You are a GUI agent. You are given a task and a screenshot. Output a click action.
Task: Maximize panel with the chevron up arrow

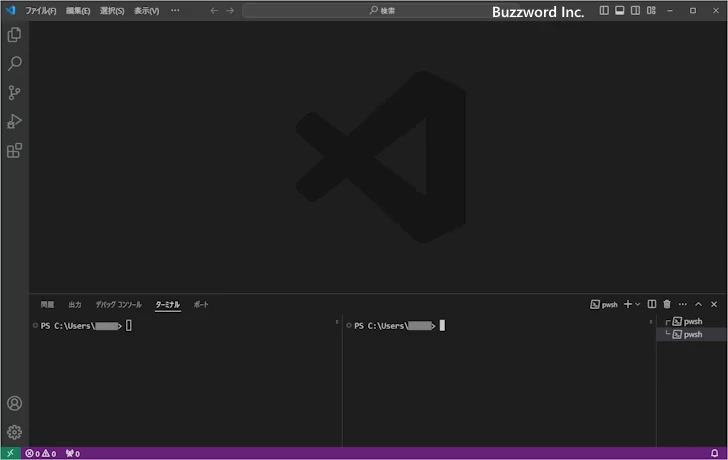(699, 304)
